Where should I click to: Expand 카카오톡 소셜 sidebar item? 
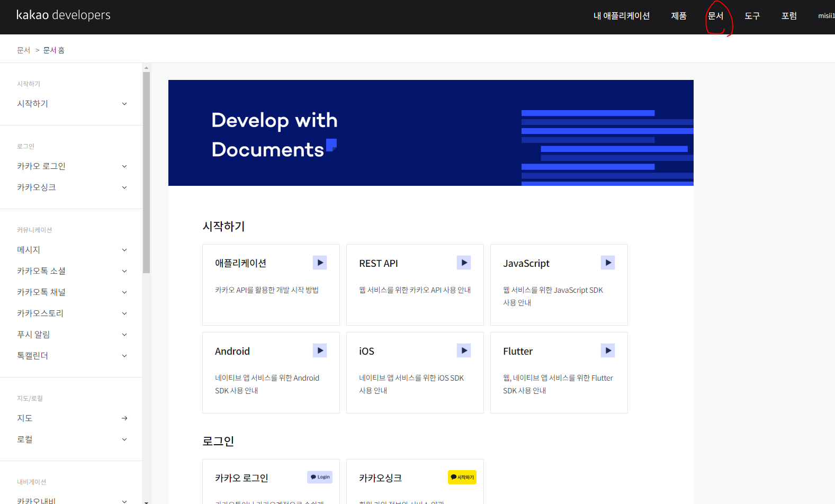[124, 271]
